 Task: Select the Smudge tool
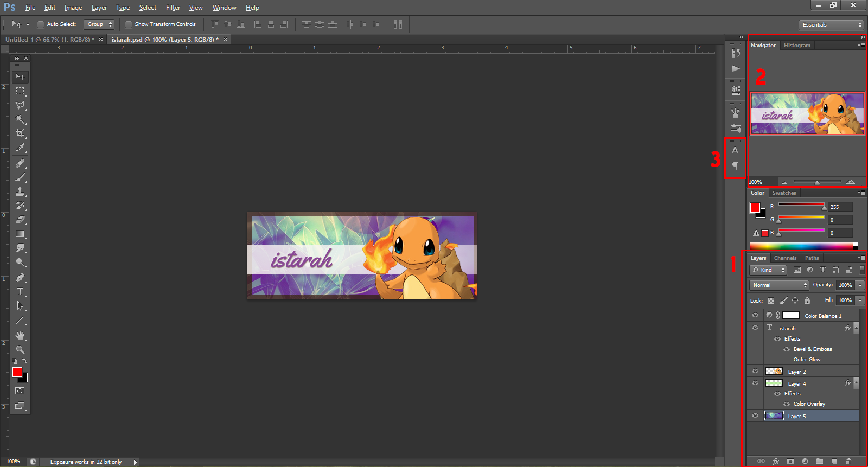point(20,248)
